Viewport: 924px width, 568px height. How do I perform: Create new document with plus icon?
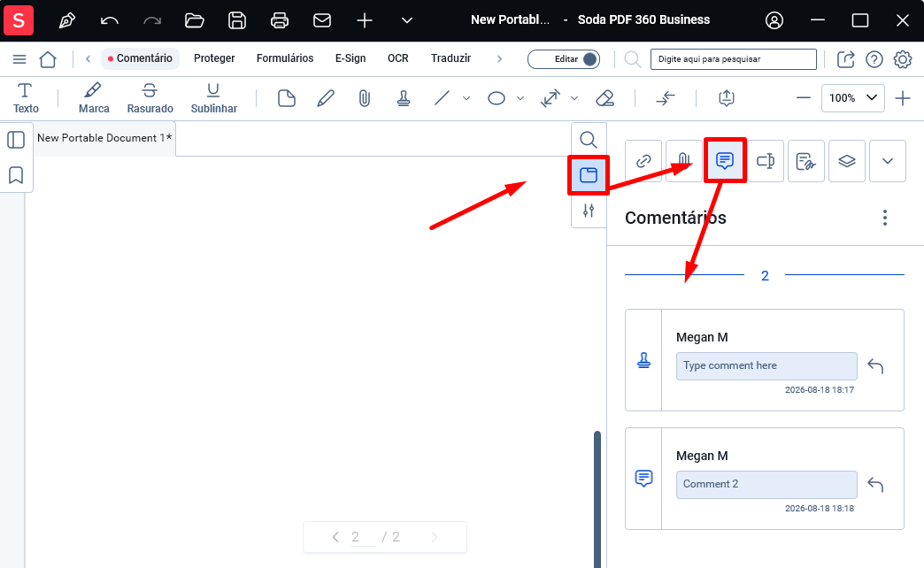pos(364,20)
